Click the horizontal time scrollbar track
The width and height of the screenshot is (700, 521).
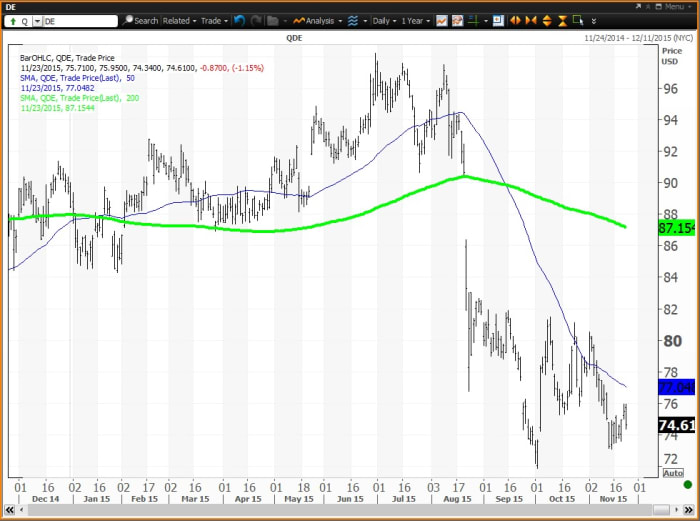340,511
